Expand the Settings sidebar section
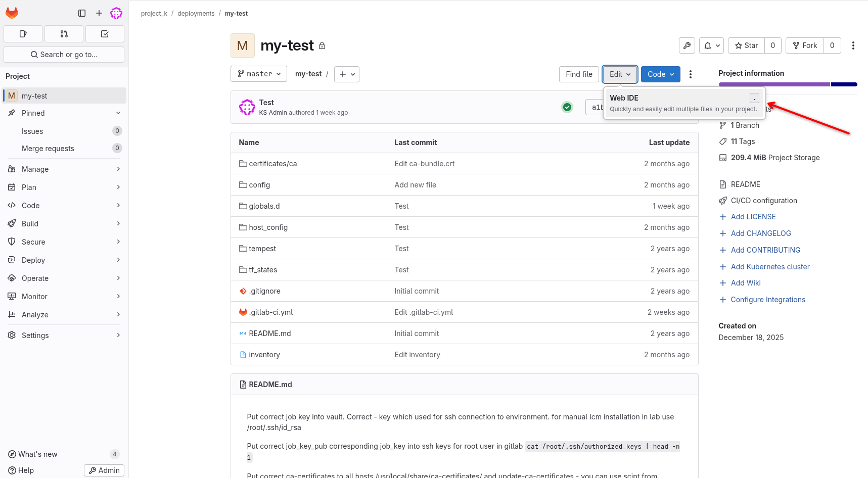Screen dimensions: 868x478 (64, 336)
